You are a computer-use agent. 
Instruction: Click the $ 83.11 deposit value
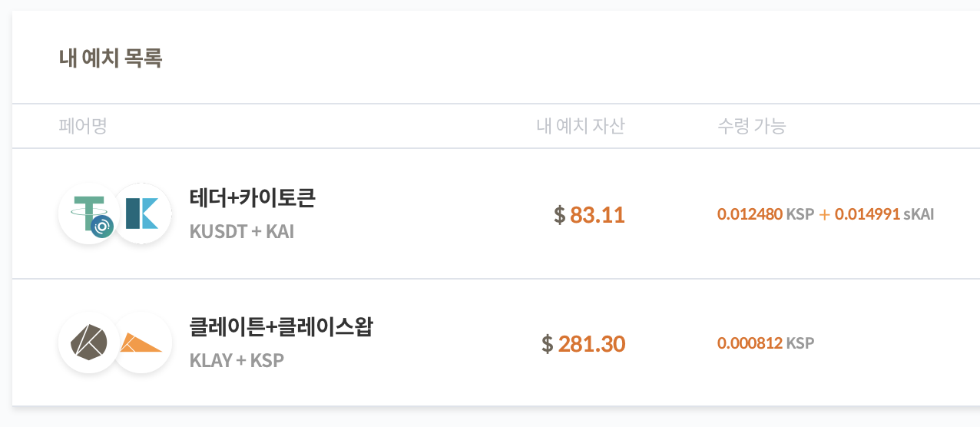tap(589, 214)
